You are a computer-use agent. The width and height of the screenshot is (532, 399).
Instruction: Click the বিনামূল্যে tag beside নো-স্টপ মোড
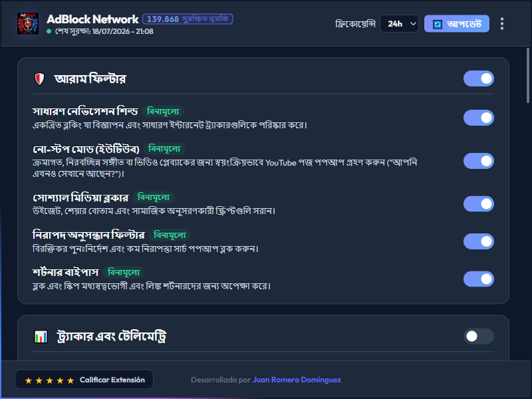(x=164, y=148)
